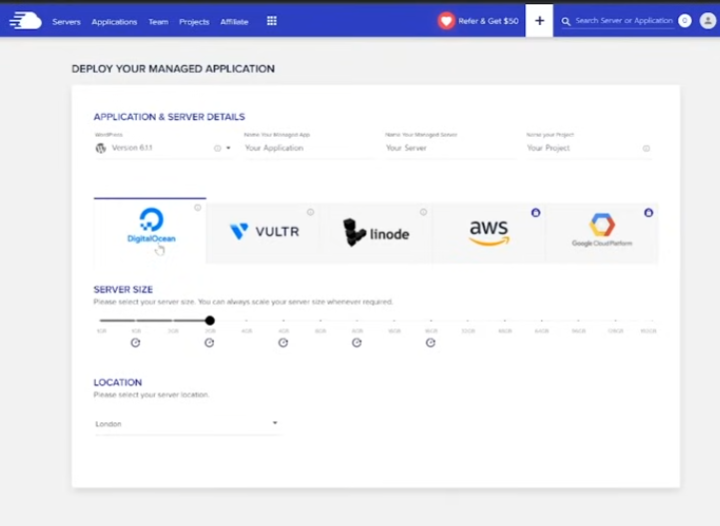Click the Vultr tab info icon
This screenshot has width=720, height=526.
point(310,212)
